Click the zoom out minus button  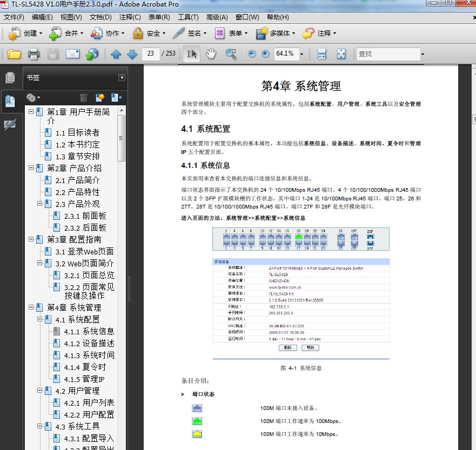click(x=252, y=53)
